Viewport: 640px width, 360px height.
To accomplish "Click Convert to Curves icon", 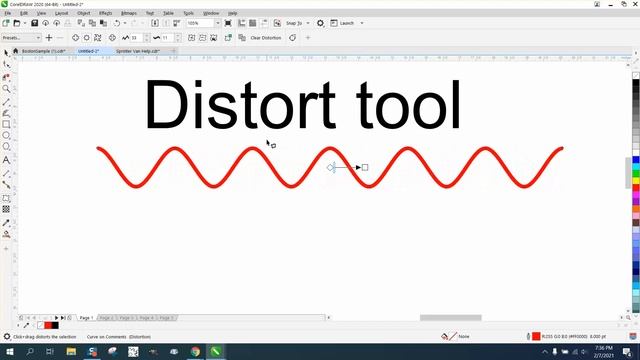I will (293, 38).
